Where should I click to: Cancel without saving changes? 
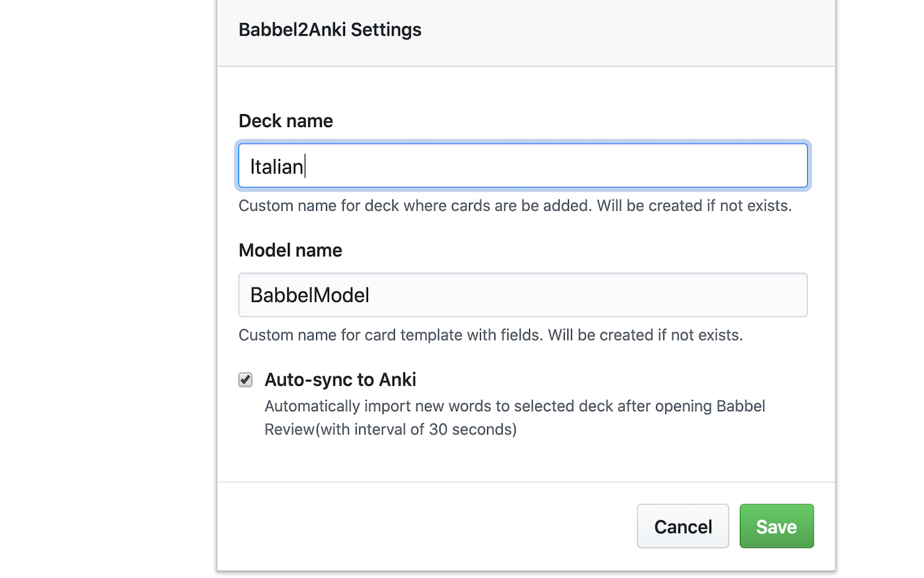coord(683,526)
